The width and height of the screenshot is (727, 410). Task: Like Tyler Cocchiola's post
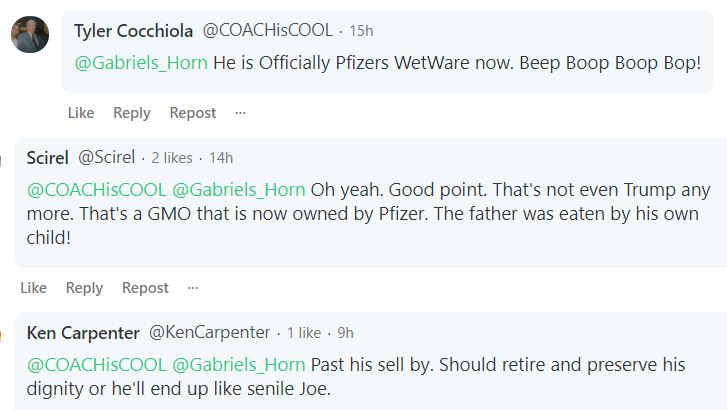[x=81, y=113]
